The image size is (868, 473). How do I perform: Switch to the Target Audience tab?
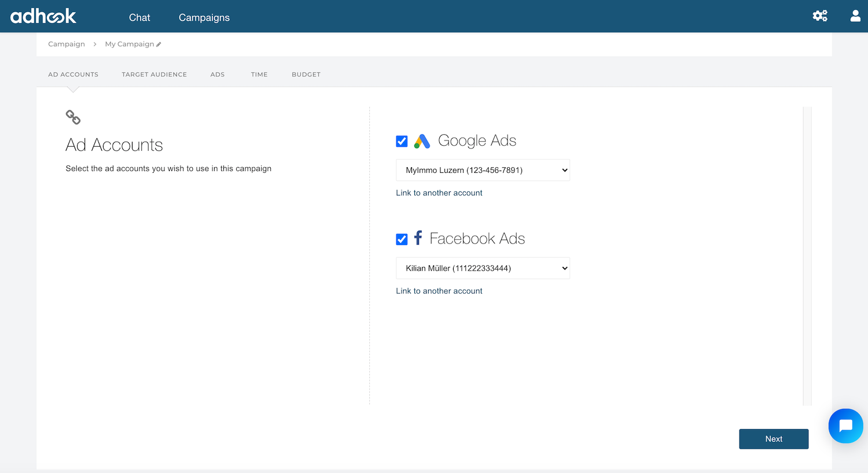point(154,75)
